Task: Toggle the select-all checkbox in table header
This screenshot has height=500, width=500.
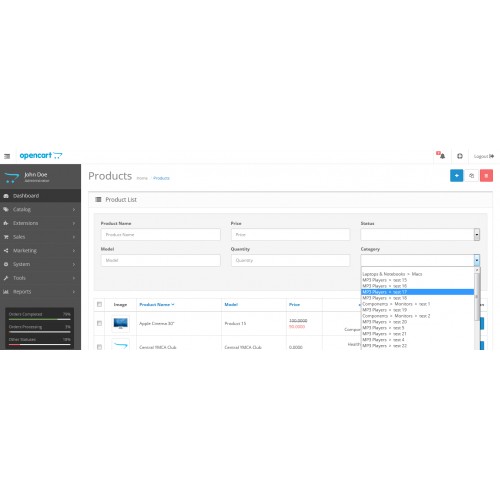Action: tap(99, 304)
